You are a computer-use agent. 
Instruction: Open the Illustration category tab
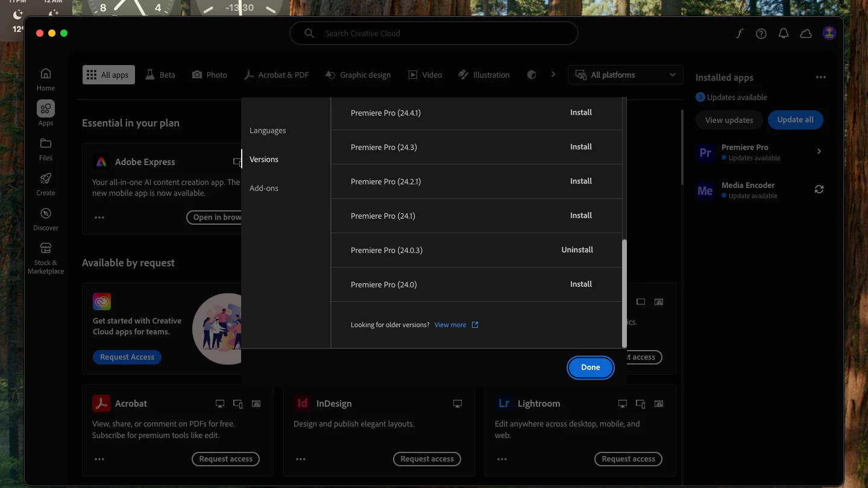(x=484, y=75)
